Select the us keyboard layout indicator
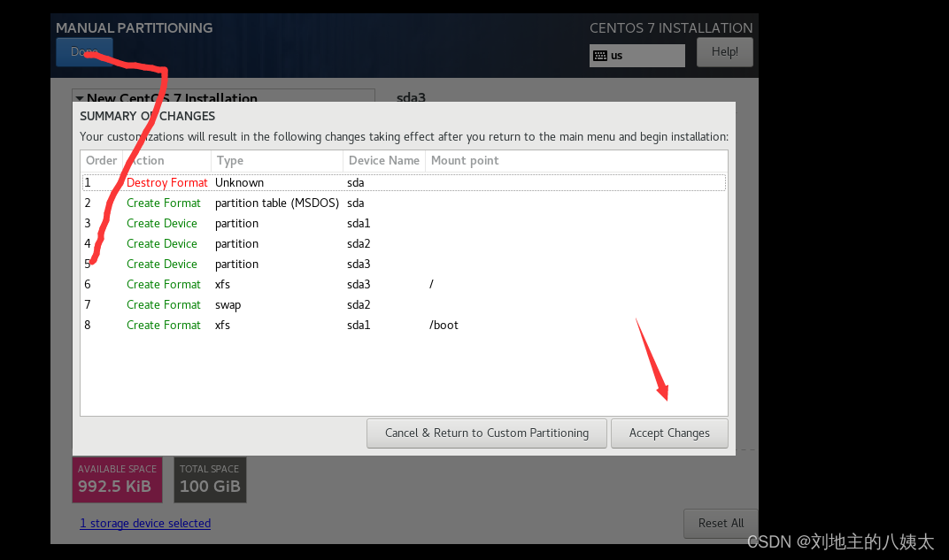 (x=637, y=56)
